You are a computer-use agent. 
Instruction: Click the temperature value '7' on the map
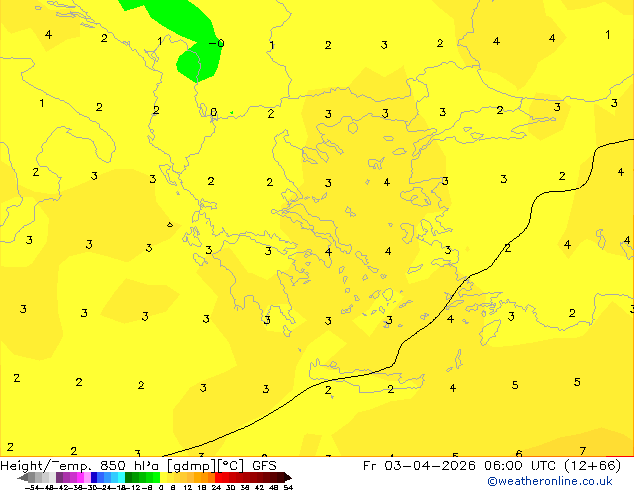(x=582, y=451)
